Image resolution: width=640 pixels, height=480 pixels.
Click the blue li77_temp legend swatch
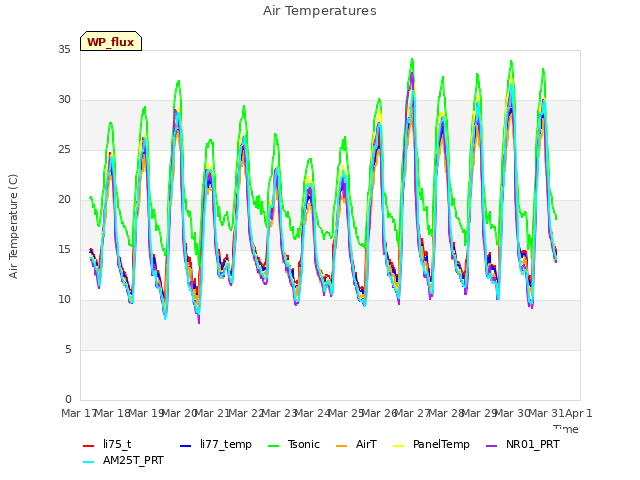coord(186,446)
